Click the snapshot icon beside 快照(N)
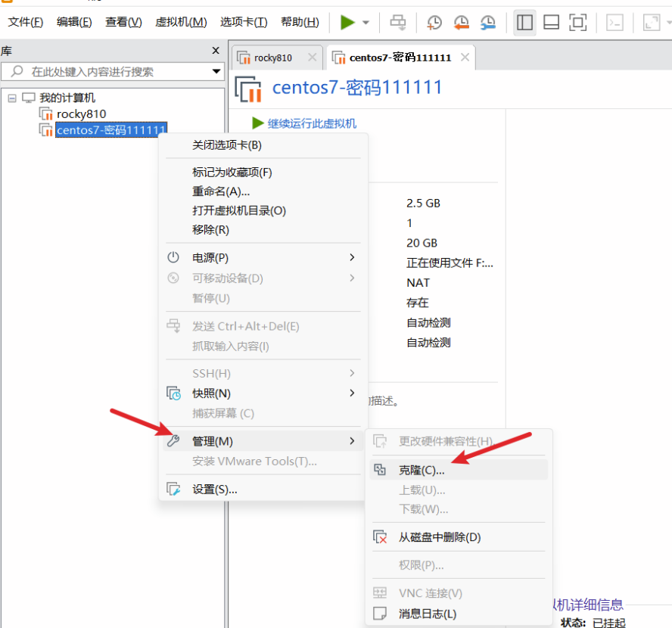This screenshot has height=628, width=672. point(173,393)
